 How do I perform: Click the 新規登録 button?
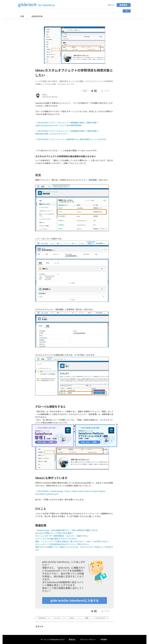pyautogui.click(x=123, y=5)
